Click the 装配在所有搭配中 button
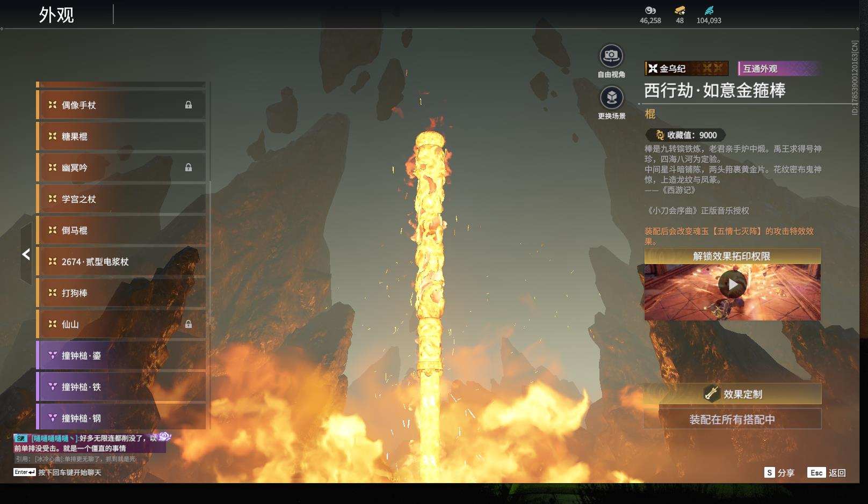This screenshot has width=868, height=504. point(733,419)
